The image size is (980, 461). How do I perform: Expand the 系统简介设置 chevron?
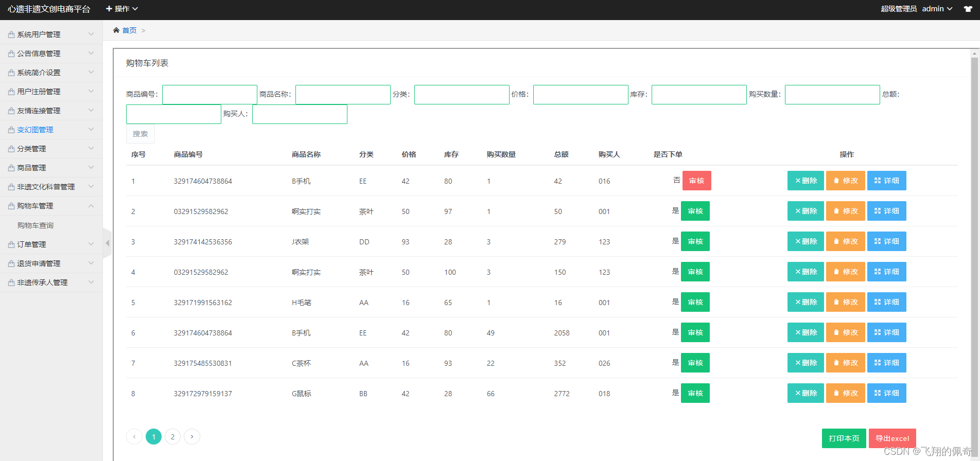tap(91, 73)
